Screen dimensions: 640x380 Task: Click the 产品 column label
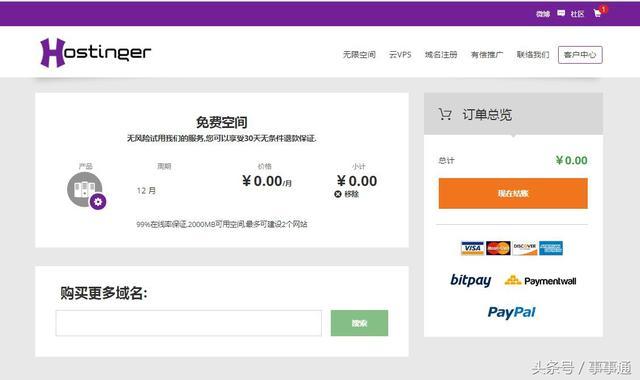coord(85,166)
